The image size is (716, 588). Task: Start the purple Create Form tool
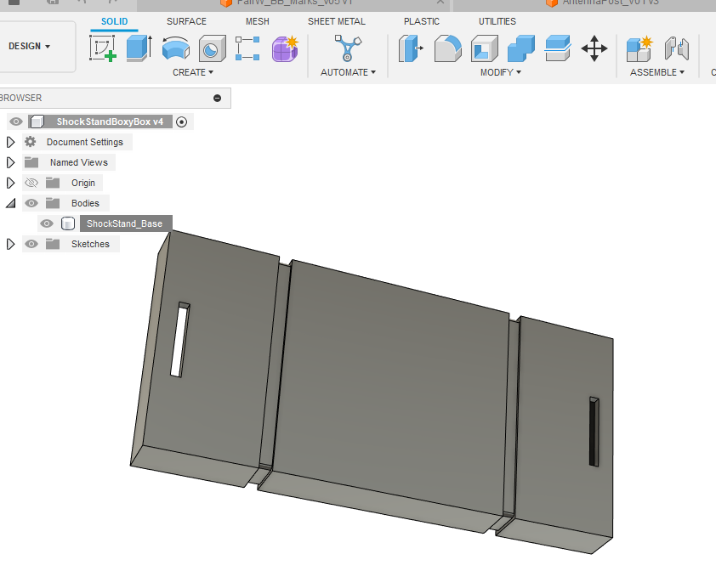click(285, 48)
